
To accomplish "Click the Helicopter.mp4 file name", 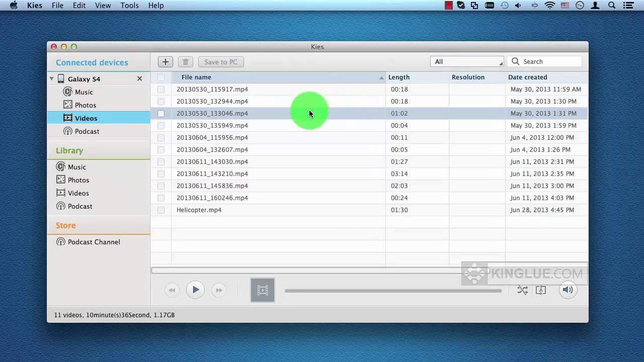I will coord(199,210).
